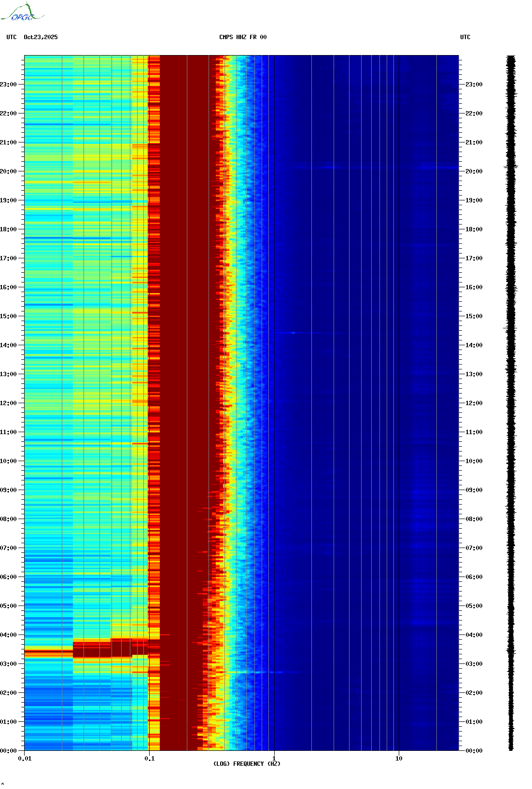Viewport: 532px width, 789px height.
Task: Click the (LOG) FREQUENCY (HZ) axis title
Action: point(247,764)
